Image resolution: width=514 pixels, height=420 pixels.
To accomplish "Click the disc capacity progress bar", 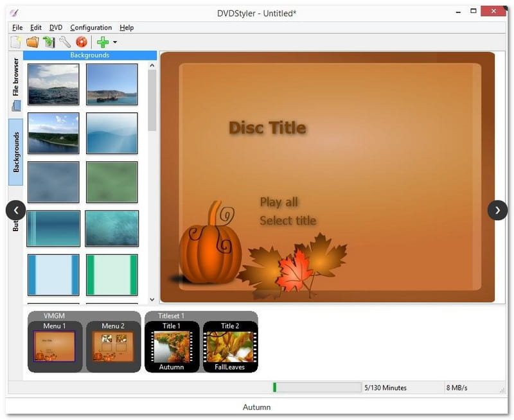I will (317, 387).
